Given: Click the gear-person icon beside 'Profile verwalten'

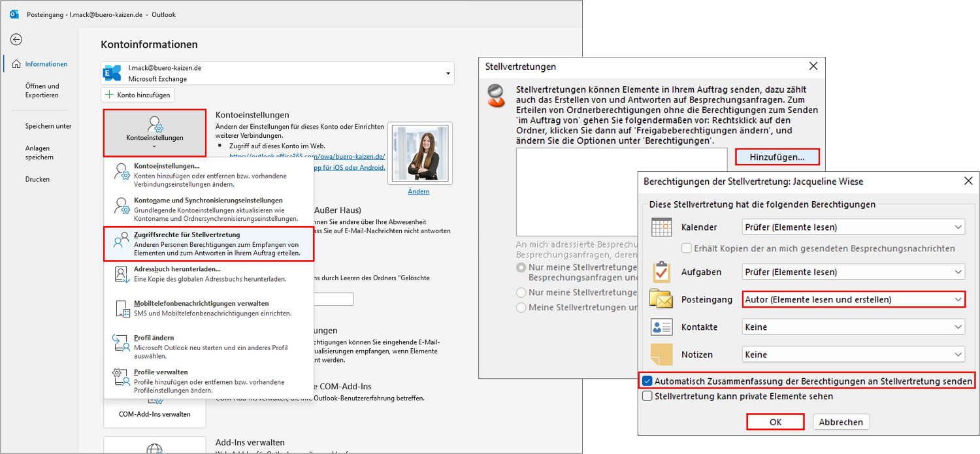Looking at the screenshot, I should [122, 376].
